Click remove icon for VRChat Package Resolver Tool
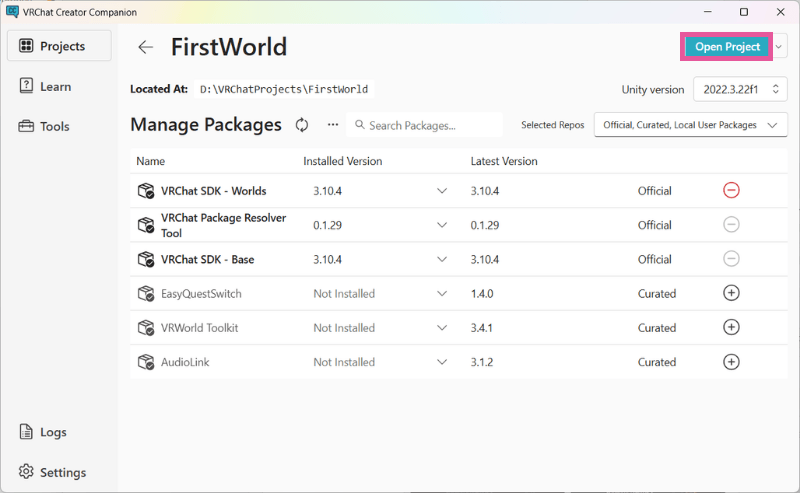Image resolution: width=800 pixels, height=500 pixels. click(x=731, y=225)
